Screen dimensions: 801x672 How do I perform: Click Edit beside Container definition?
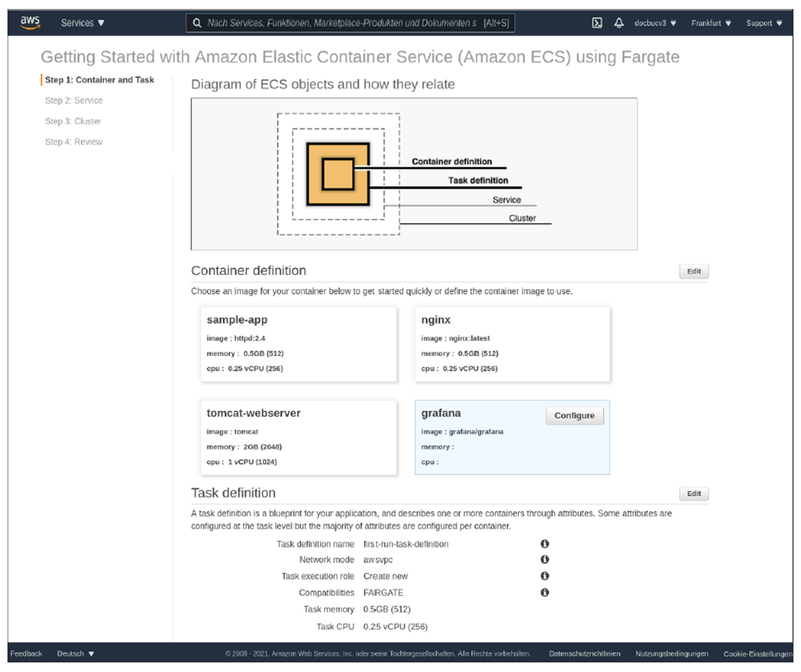pos(694,271)
